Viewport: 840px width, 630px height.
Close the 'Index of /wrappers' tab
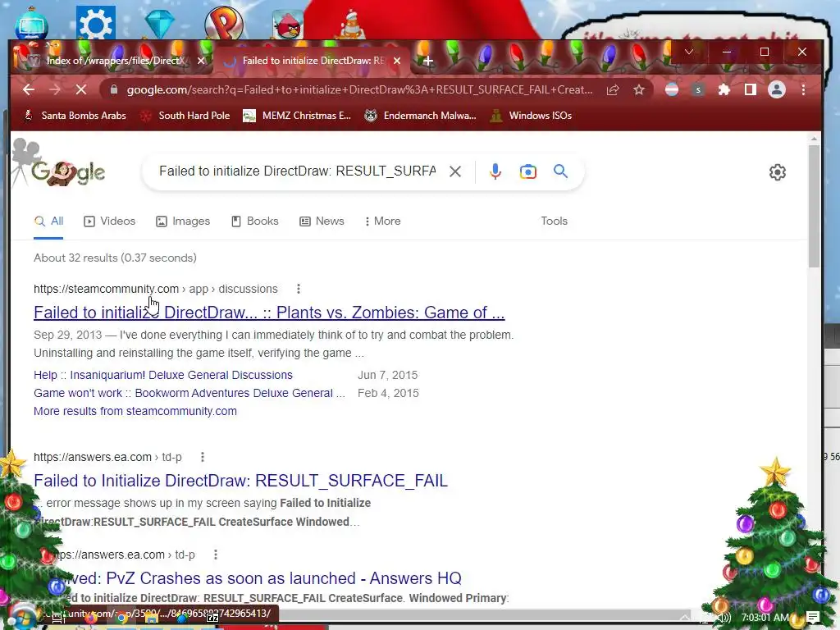coord(201,61)
